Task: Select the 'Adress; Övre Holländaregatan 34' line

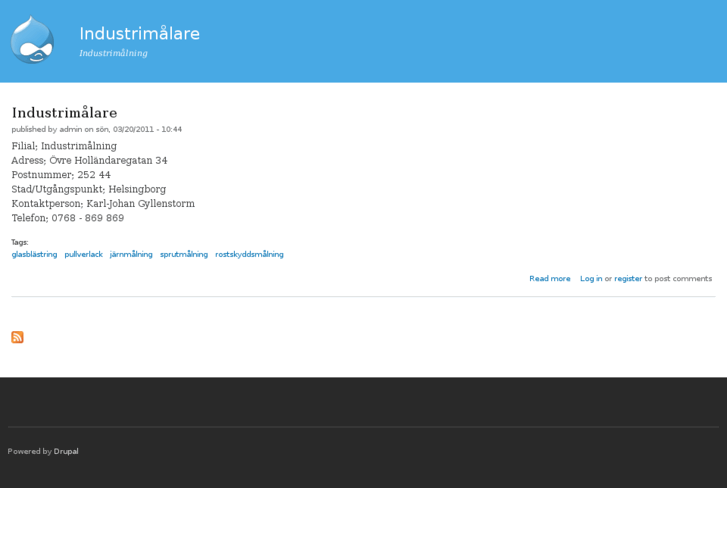Action: (89, 160)
